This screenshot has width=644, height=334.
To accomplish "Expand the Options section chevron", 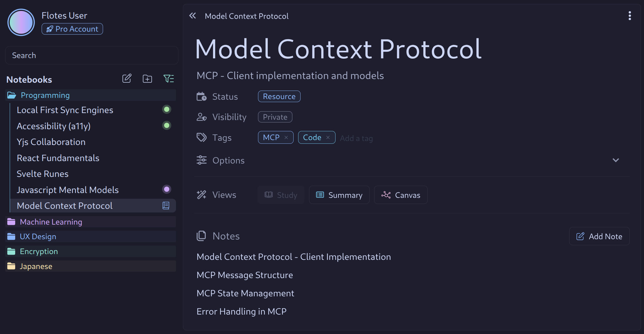I will point(616,160).
